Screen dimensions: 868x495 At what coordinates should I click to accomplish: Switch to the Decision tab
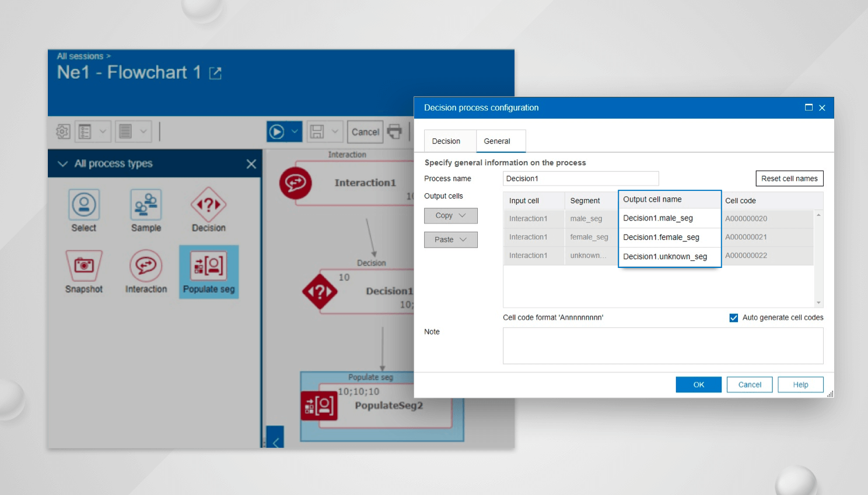(x=446, y=141)
